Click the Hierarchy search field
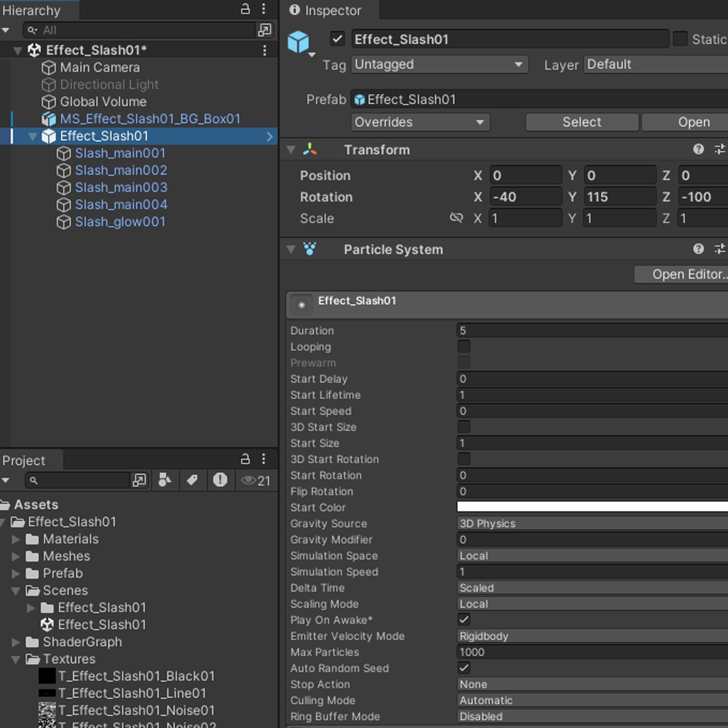This screenshot has width=728, height=728. click(142, 31)
